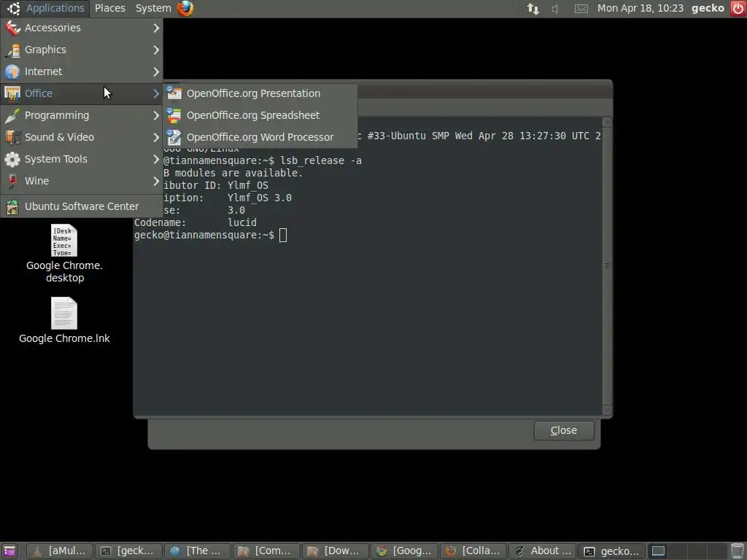Click the Ubuntu Software Center icon
The width and height of the screenshot is (747, 560).
pos(12,206)
